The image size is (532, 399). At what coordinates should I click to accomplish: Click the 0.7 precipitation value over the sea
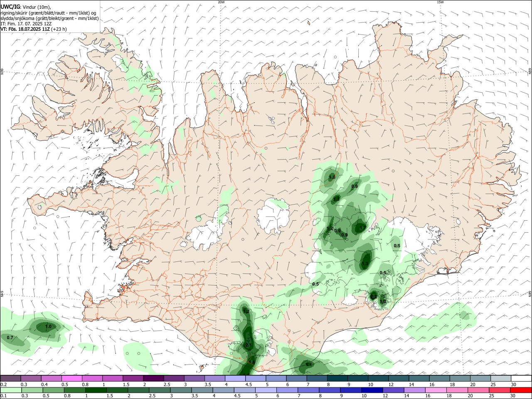tap(10, 337)
